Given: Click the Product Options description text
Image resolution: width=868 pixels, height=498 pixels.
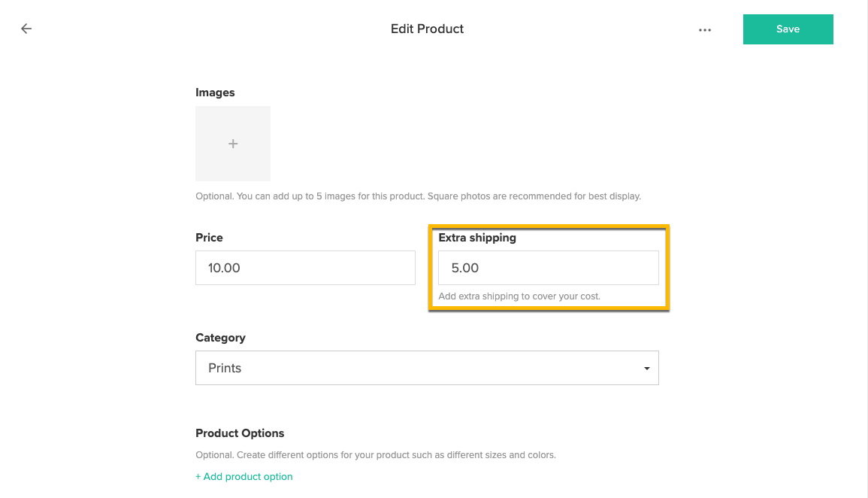Looking at the screenshot, I should click(x=375, y=455).
